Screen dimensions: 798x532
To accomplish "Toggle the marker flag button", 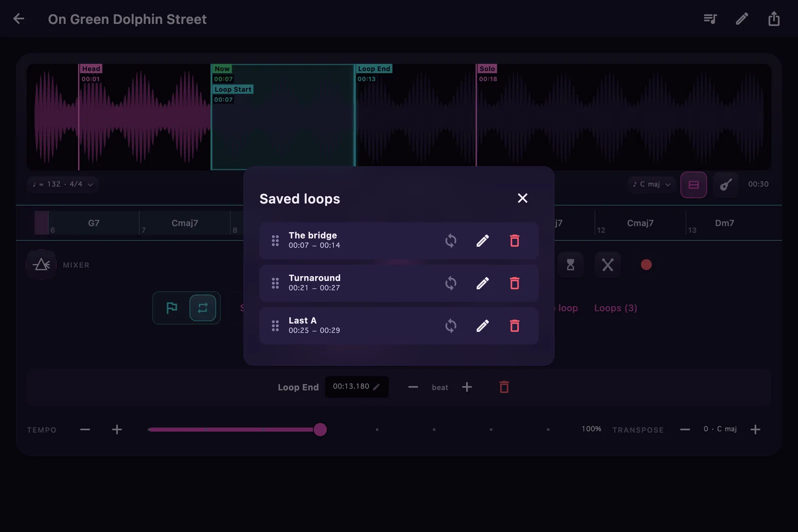I will pyautogui.click(x=172, y=308).
